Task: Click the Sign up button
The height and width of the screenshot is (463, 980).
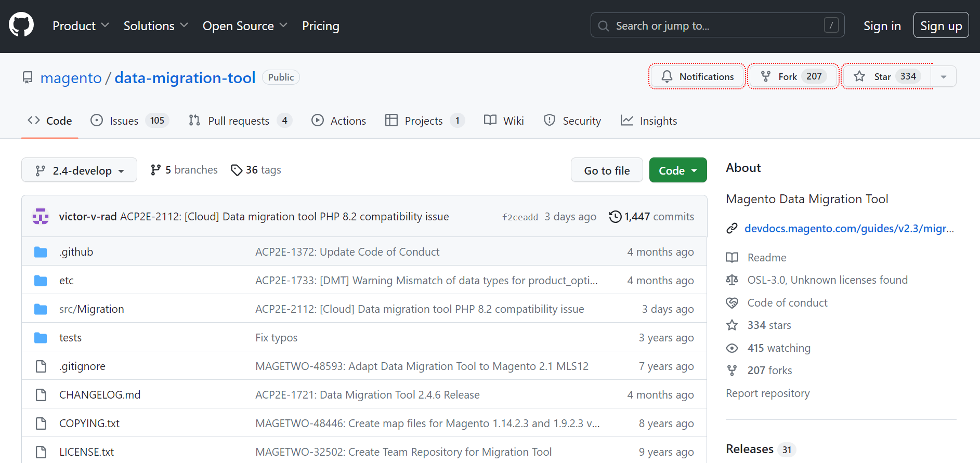Action: pyautogui.click(x=941, y=25)
